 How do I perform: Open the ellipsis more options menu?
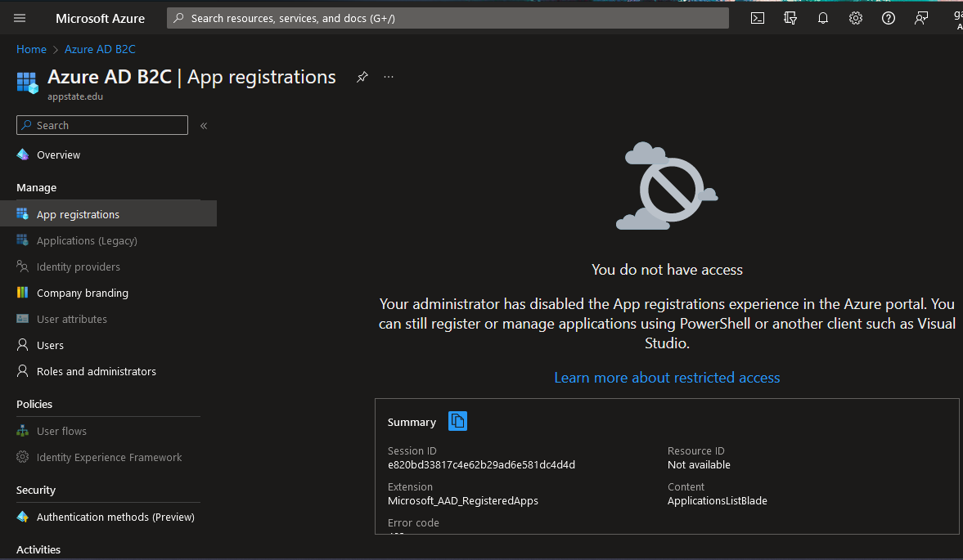(389, 77)
